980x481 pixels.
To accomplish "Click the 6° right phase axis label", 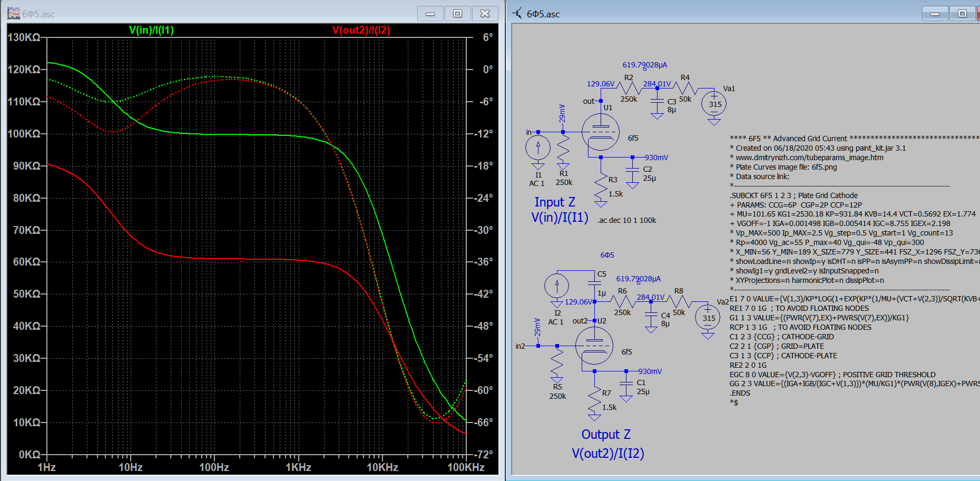I will tap(488, 37).
